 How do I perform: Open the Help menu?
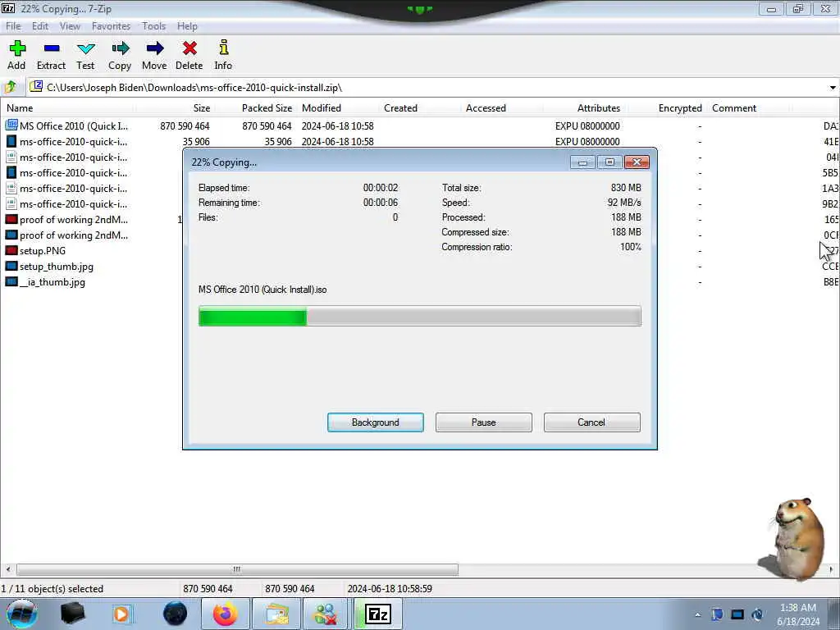(187, 25)
